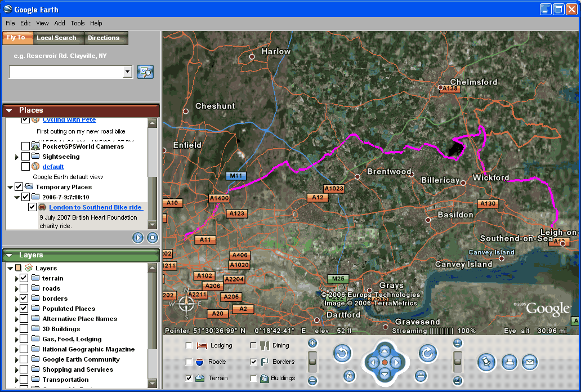581x392 pixels.
Task: Open the View menu
Action: [x=42, y=23]
